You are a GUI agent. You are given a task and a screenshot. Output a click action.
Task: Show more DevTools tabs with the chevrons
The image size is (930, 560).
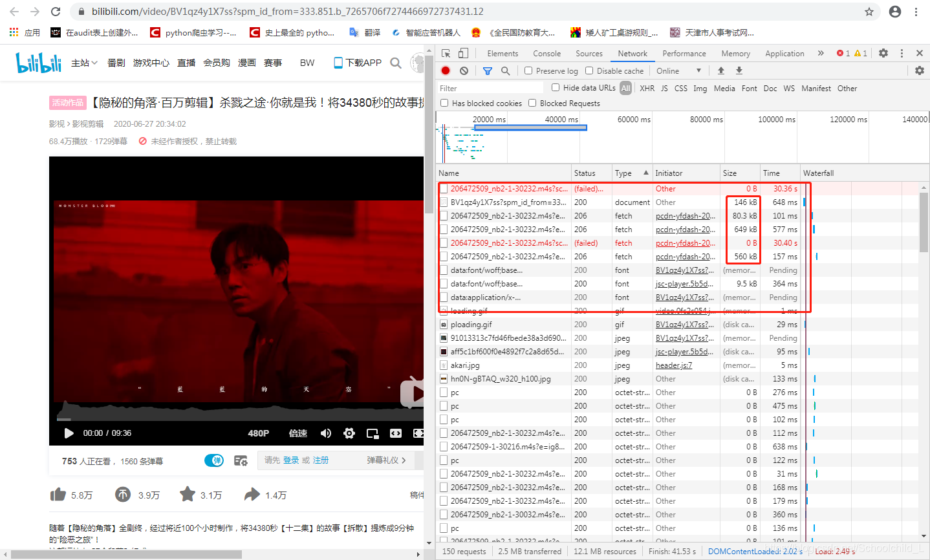pyautogui.click(x=821, y=53)
